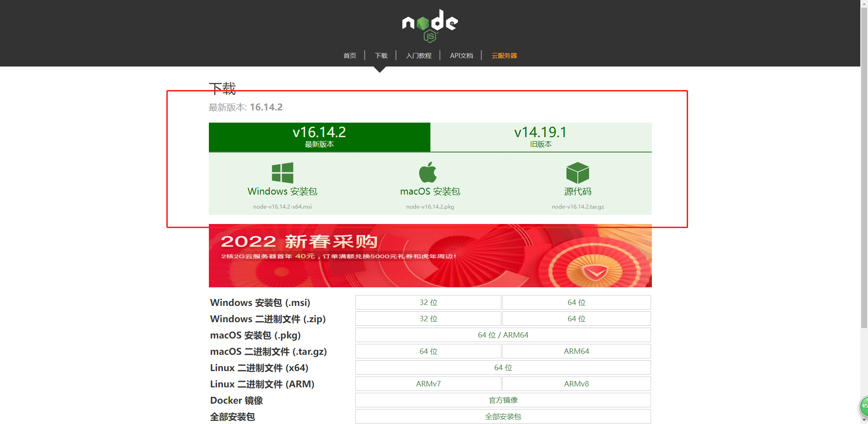The width and height of the screenshot is (868, 424).
Task: Click the green floating badge at bottom right
Action: pyautogui.click(x=864, y=406)
